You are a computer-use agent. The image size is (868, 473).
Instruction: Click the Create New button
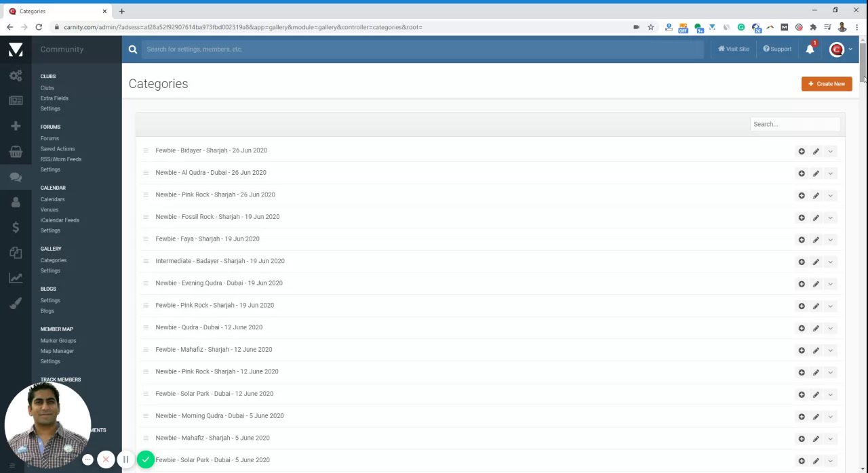[827, 84]
